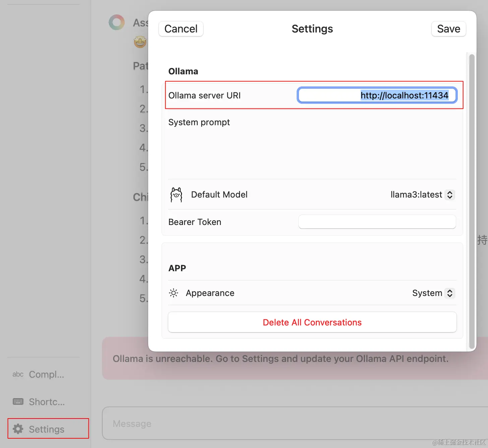488x448 pixels.
Task: Cancel the Settings dialog
Action: 181,29
